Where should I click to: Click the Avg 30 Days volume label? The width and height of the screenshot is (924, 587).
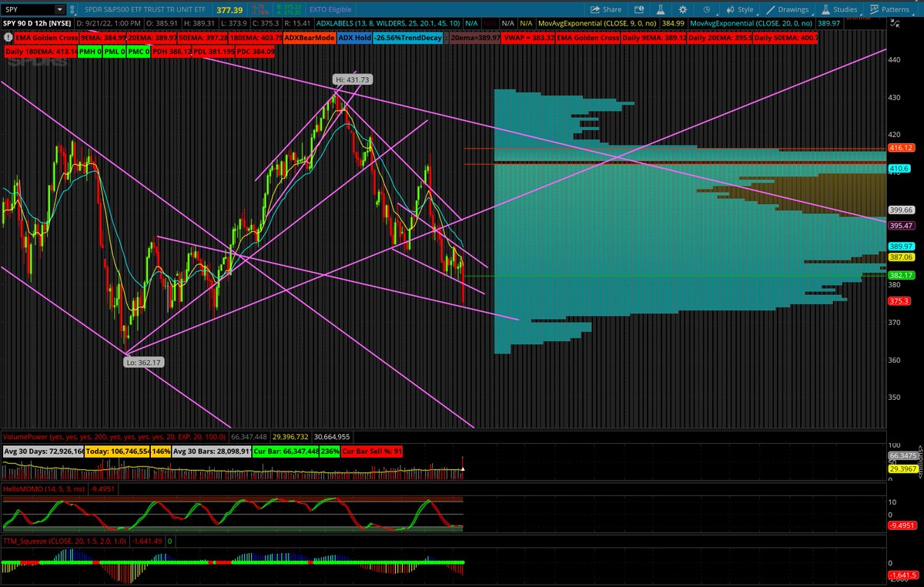(43, 451)
